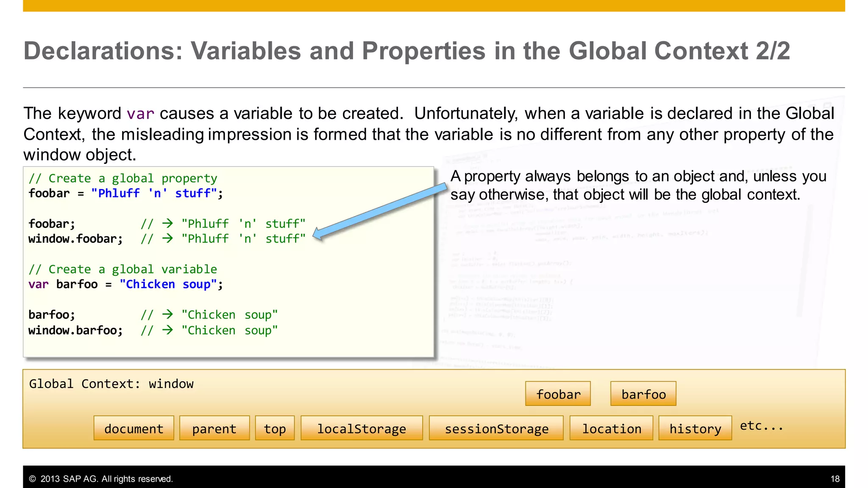Click the slide page number 18
This screenshot has width=868, height=488.
835,479
